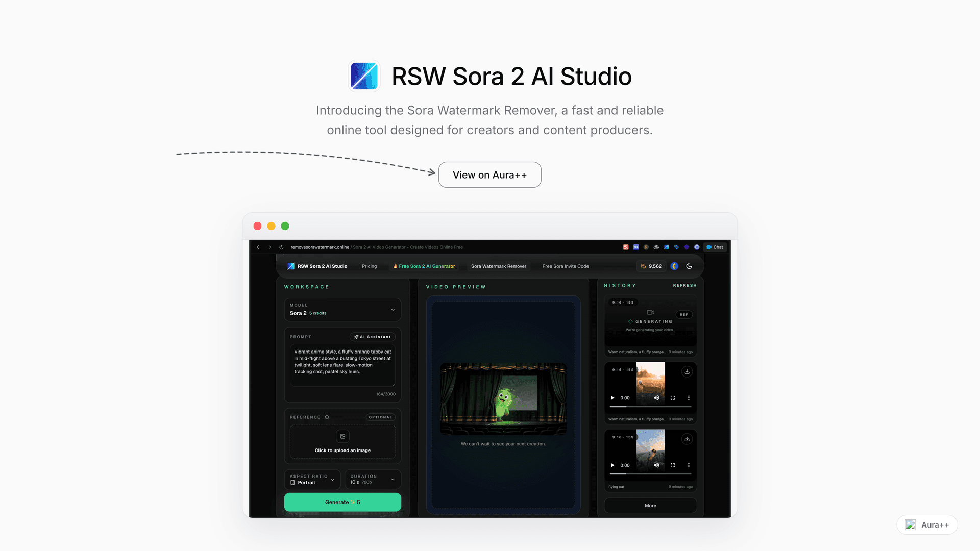Click the TDK browser extension icon
980x551 pixels.
click(636, 247)
